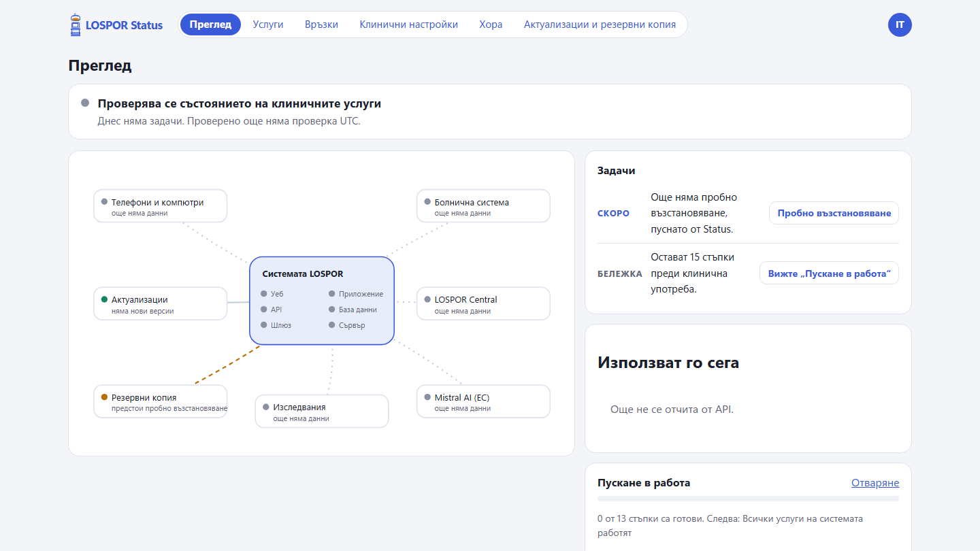Viewport: 980px width, 551px height.
Task: Switch to the Преглед tab
Action: click(x=210, y=24)
